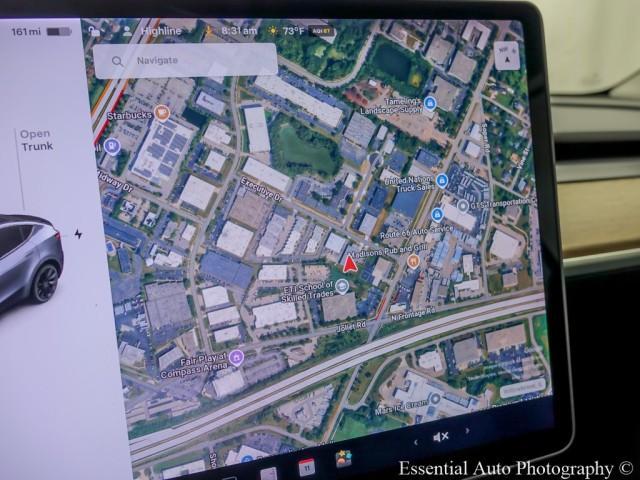Select the United Nations Truck Sales pin
The height and width of the screenshot is (480, 640).
click(441, 180)
